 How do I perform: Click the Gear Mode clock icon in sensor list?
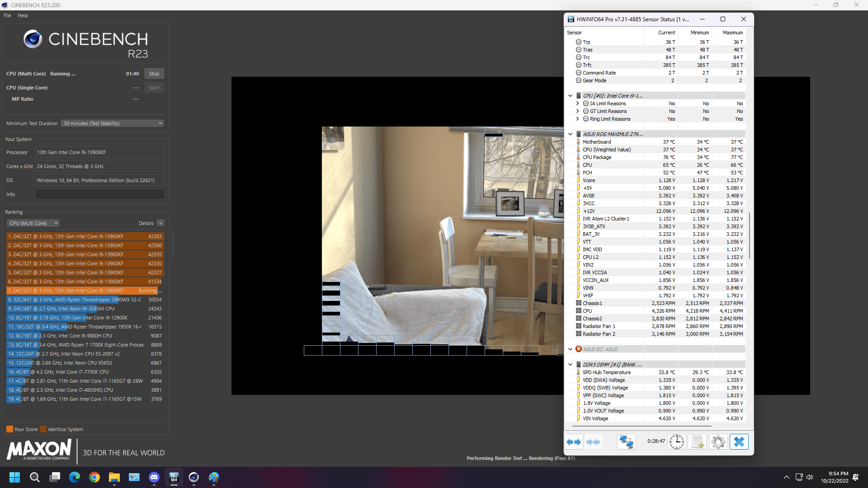pyautogui.click(x=579, y=80)
